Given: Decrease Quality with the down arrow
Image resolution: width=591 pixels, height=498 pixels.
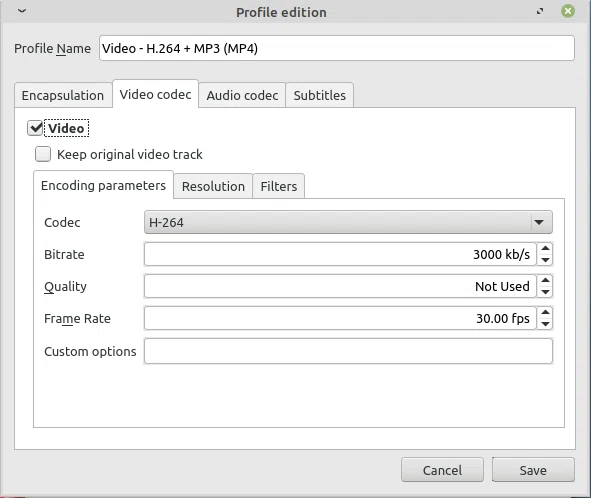Looking at the screenshot, I should pos(545,292).
